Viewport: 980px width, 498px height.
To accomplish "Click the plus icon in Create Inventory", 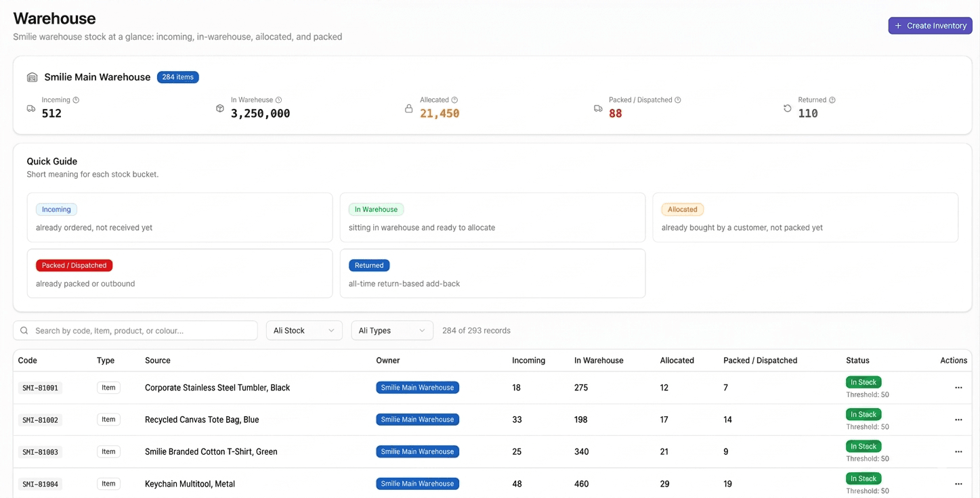I will pyautogui.click(x=899, y=26).
